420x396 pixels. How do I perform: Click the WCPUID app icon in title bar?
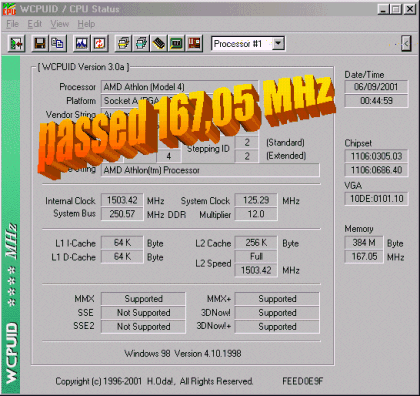pos(9,9)
